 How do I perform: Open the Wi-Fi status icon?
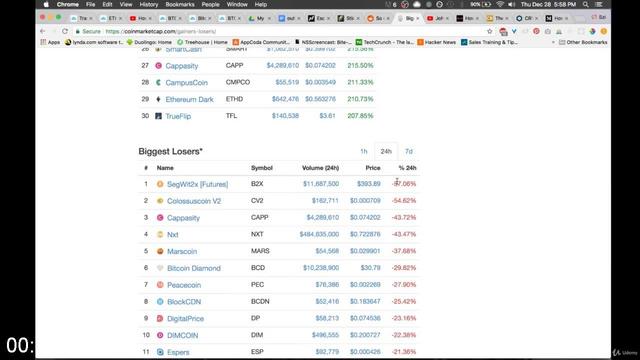click(500, 4)
